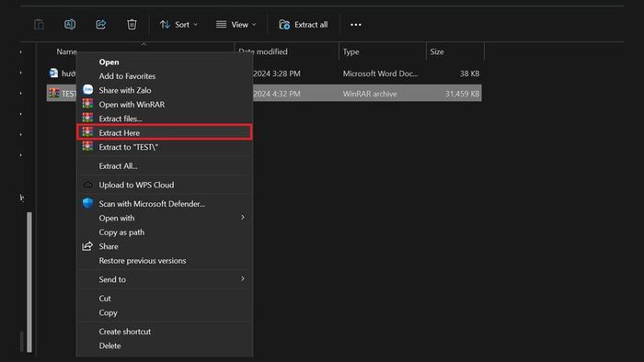Image resolution: width=644 pixels, height=362 pixels.
Task: Click WinRAR archive type cell
Action: pyautogui.click(x=370, y=94)
